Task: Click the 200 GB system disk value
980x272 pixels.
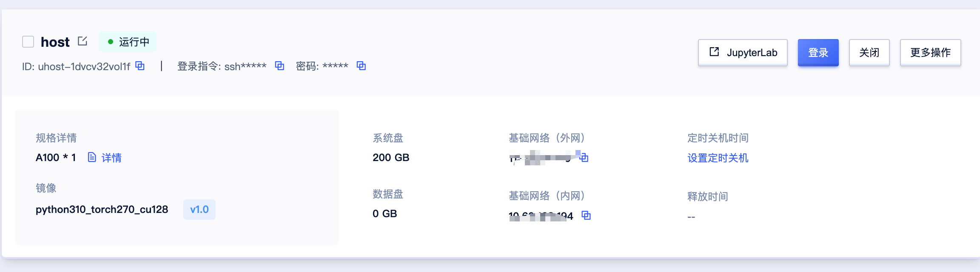Action: (x=390, y=158)
